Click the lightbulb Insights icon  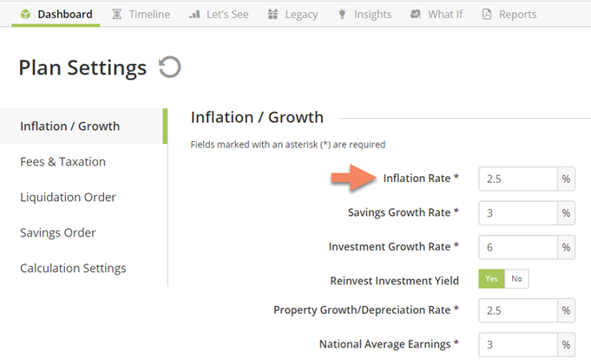point(342,15)
